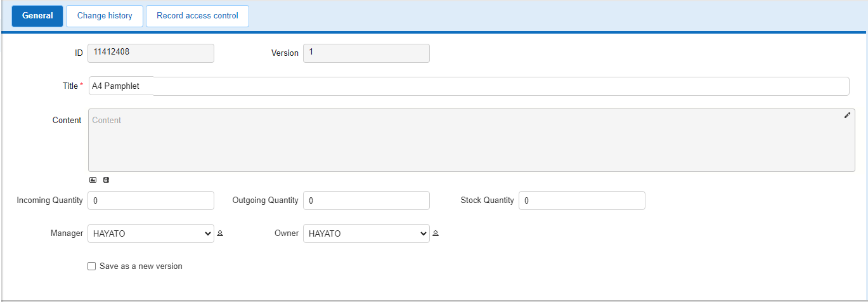Click the Stock Quantity label

pyautogui.click(x=487, y=200)
